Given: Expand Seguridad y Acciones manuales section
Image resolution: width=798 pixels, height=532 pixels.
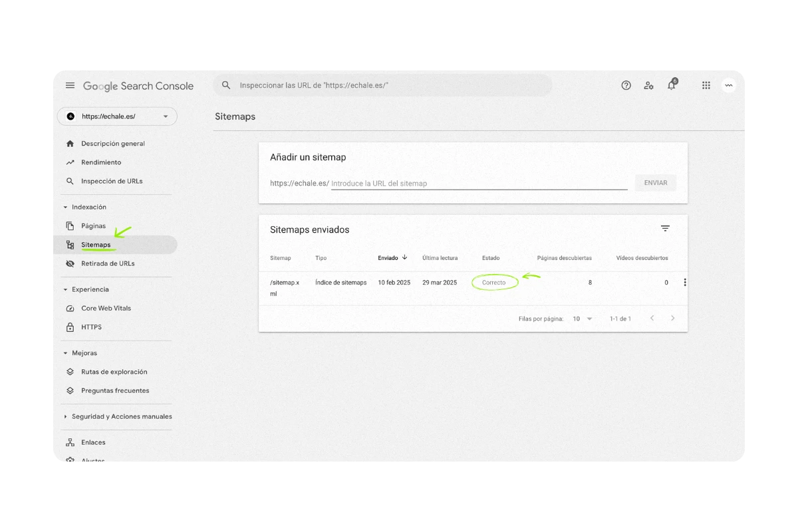Looking at the screenshot, I should pyautogui.click(x=65, y=417).
